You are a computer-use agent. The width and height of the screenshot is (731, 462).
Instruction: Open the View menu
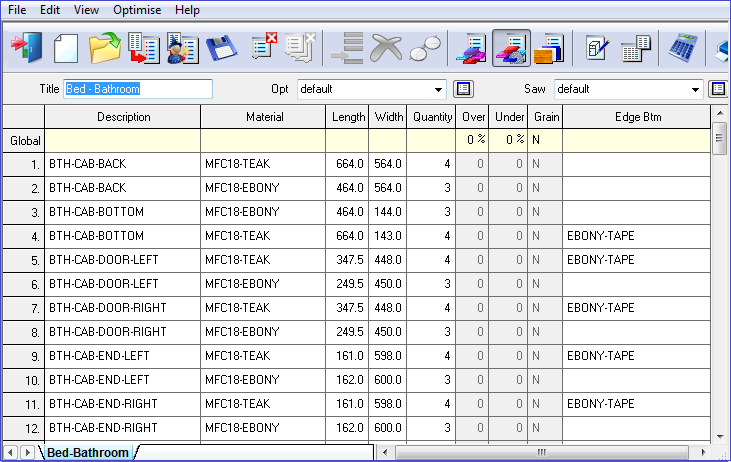pyautogui.click(x=86, y=10)
